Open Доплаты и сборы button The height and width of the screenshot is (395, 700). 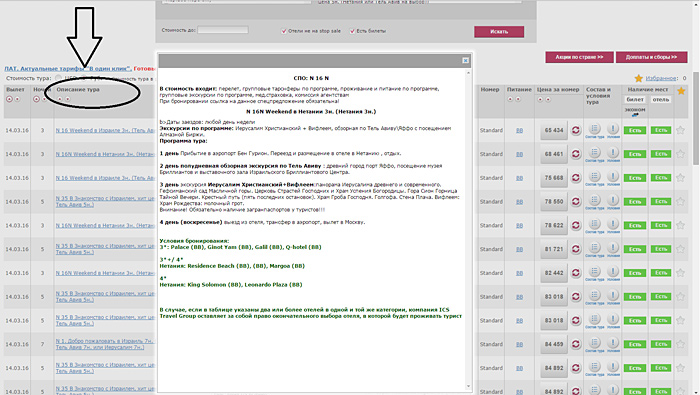[651, 57]
